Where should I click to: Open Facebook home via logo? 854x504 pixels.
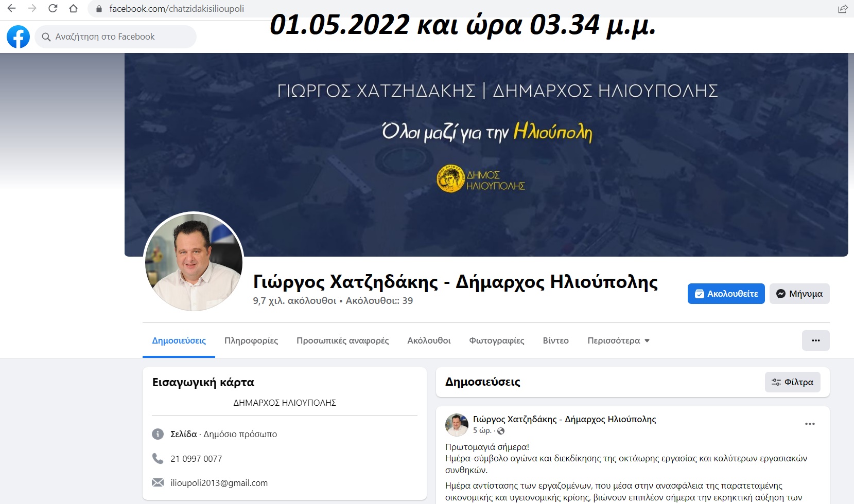[x=18, y=37]
